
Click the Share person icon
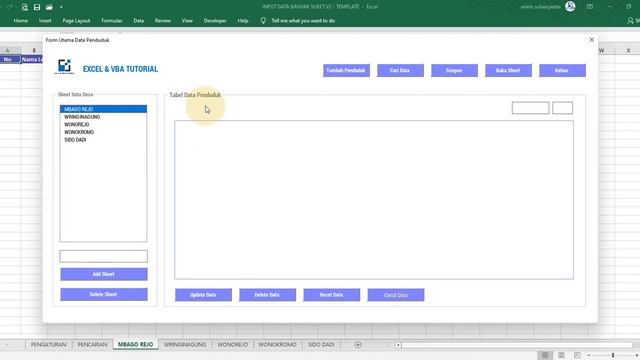pyautogui.click(x=630, y=20)
